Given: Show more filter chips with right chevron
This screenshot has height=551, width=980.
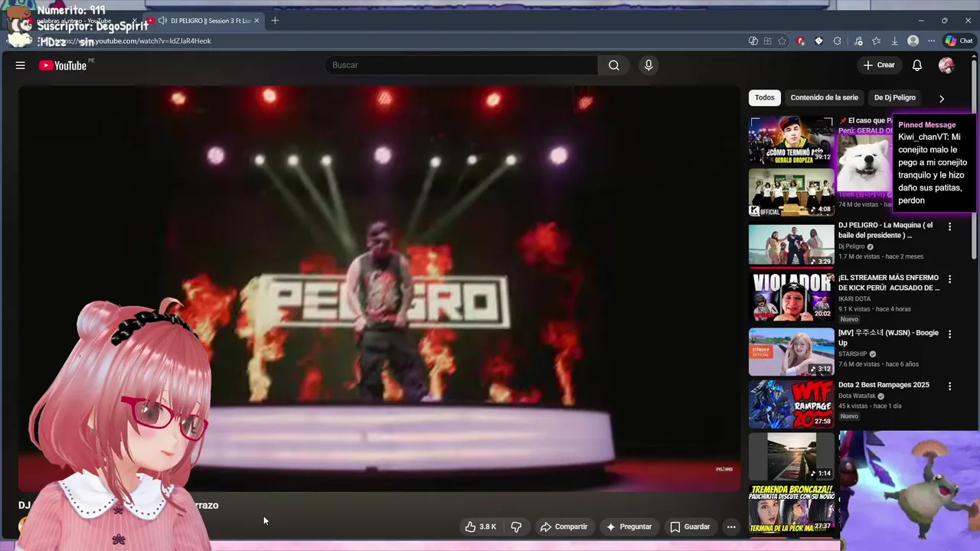Looking at the screenshot, I should (x=942, y=98).
